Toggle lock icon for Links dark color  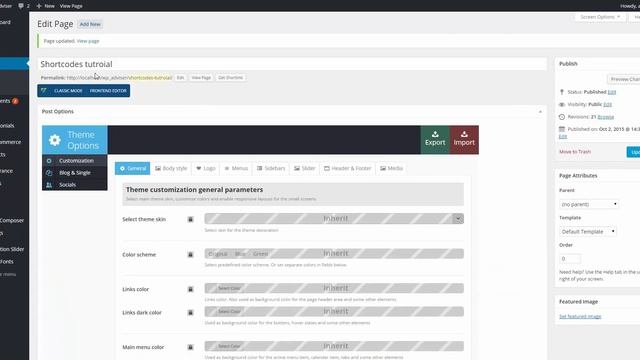190,313
